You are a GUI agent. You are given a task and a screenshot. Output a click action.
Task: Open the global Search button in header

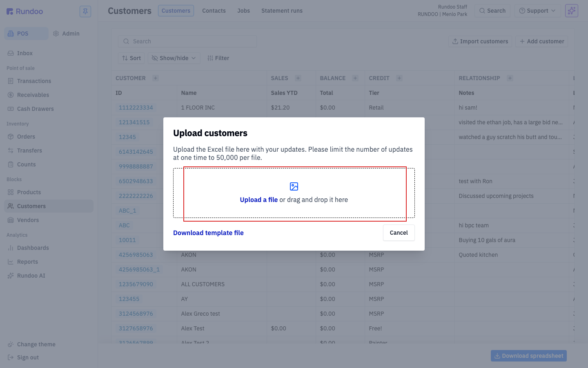(492, 11)
